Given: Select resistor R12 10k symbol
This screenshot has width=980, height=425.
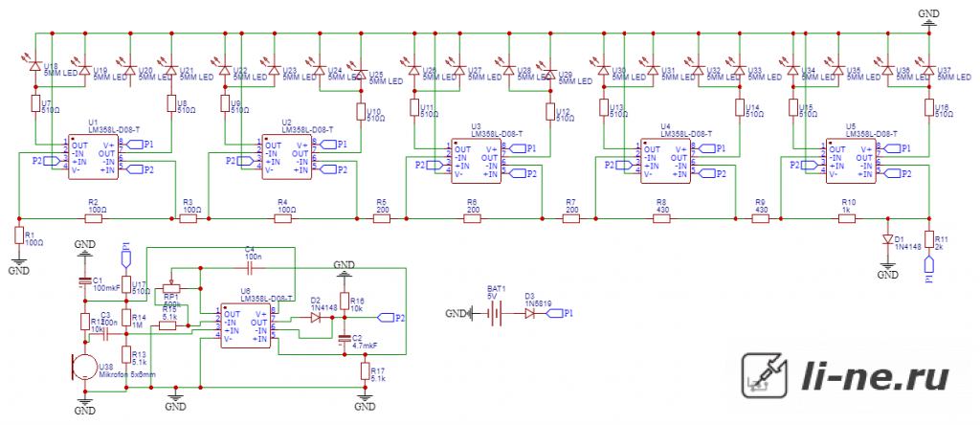Looking at the screenshot, I should tap(84, 322).
